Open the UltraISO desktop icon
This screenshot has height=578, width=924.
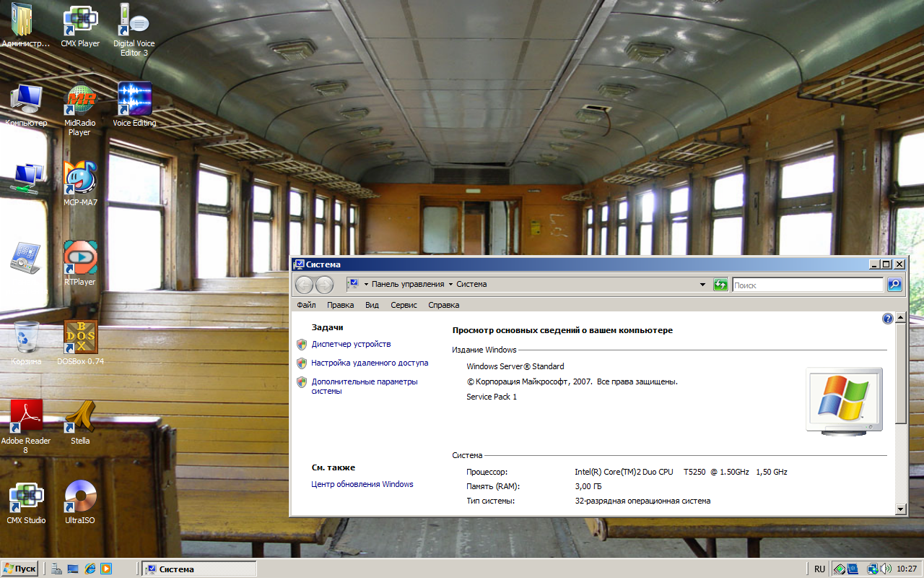tap(80, 497)
